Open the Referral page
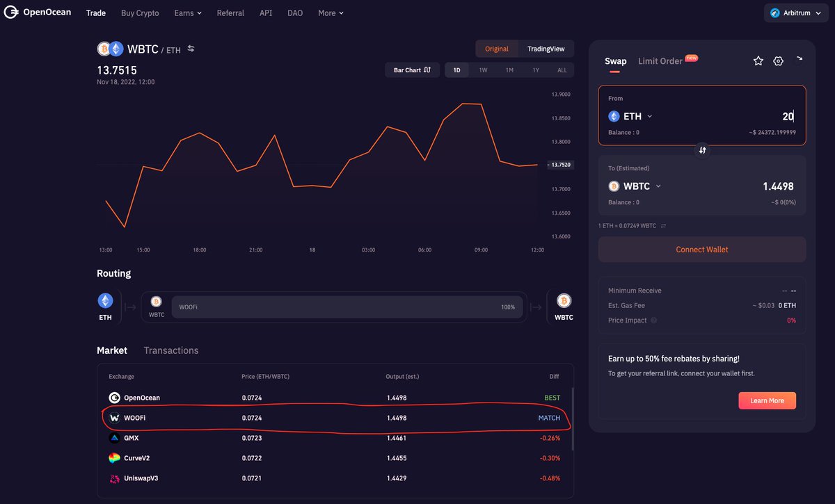This screenshot has width=835, height=504. (230, 13)
